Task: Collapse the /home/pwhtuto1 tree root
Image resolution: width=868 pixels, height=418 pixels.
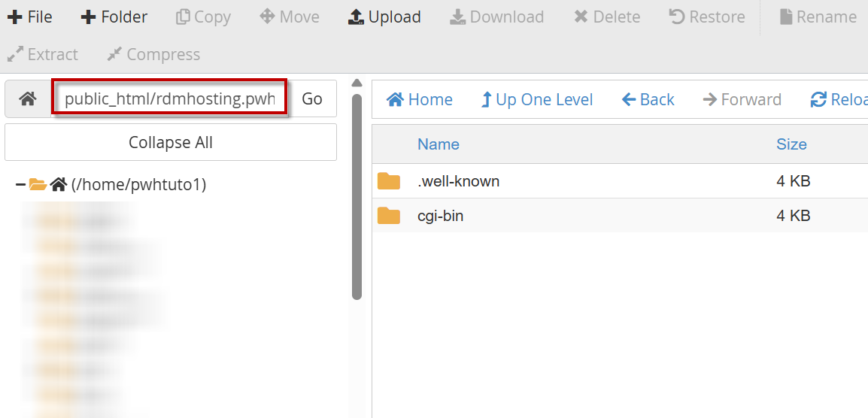Action: click(x=20, y=184)
